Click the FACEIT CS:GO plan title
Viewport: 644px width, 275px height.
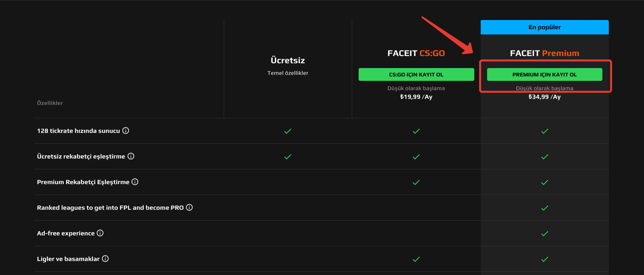pyautogui.click(x=416, y=53)
